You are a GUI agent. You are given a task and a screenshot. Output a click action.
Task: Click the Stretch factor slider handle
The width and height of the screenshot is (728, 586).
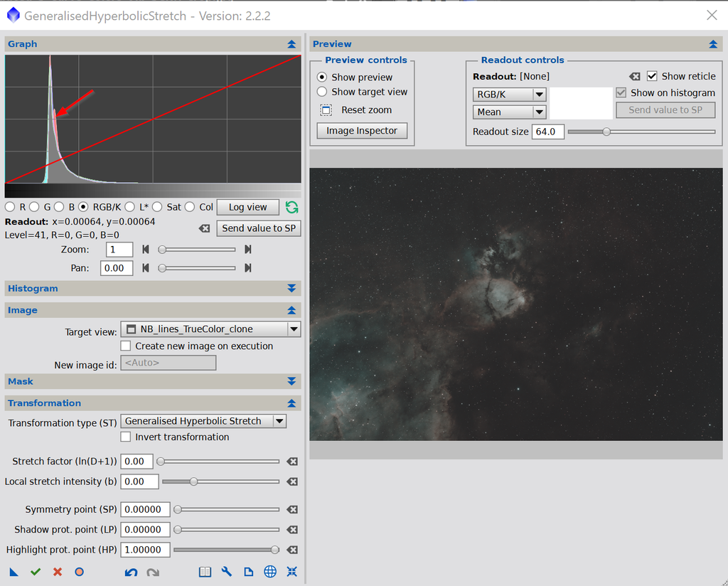tap(161, 462)
